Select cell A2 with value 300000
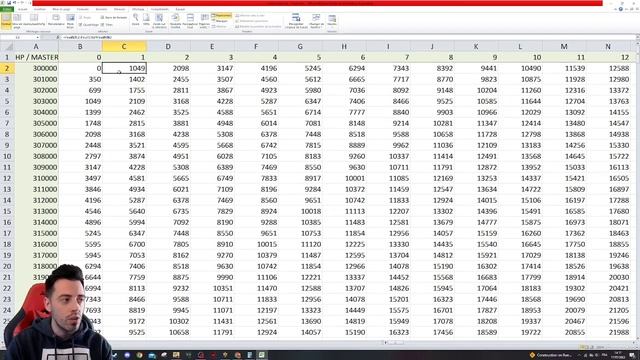 [x=36, y=68]
